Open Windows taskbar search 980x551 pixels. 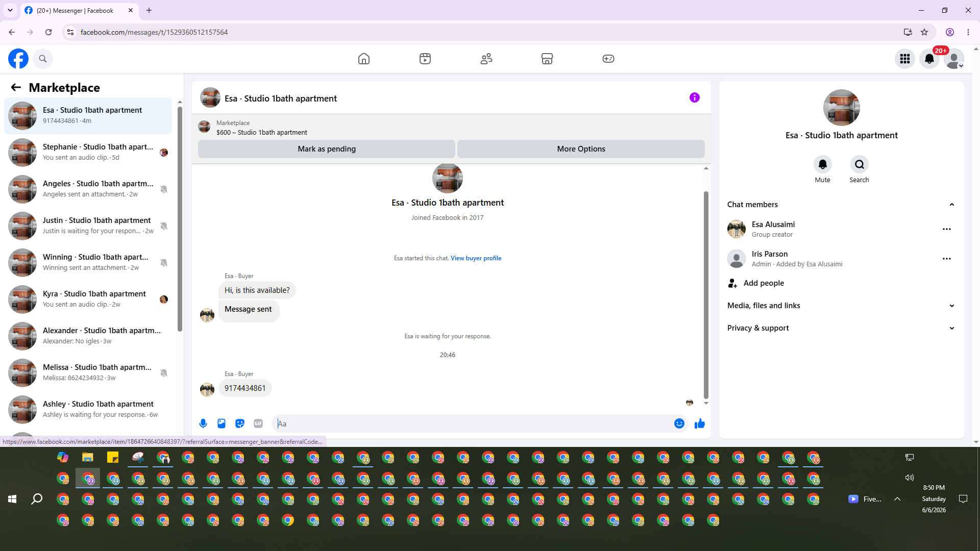(x=37, y=499)
